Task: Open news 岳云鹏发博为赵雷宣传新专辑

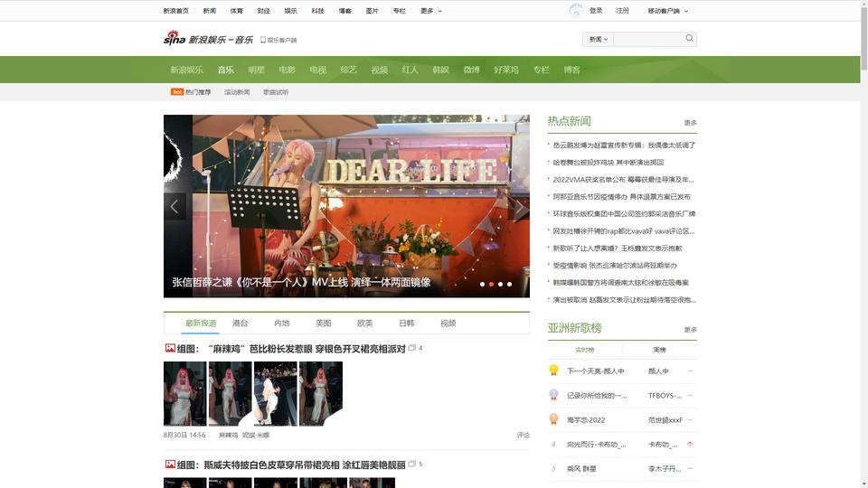Action: 624,145
